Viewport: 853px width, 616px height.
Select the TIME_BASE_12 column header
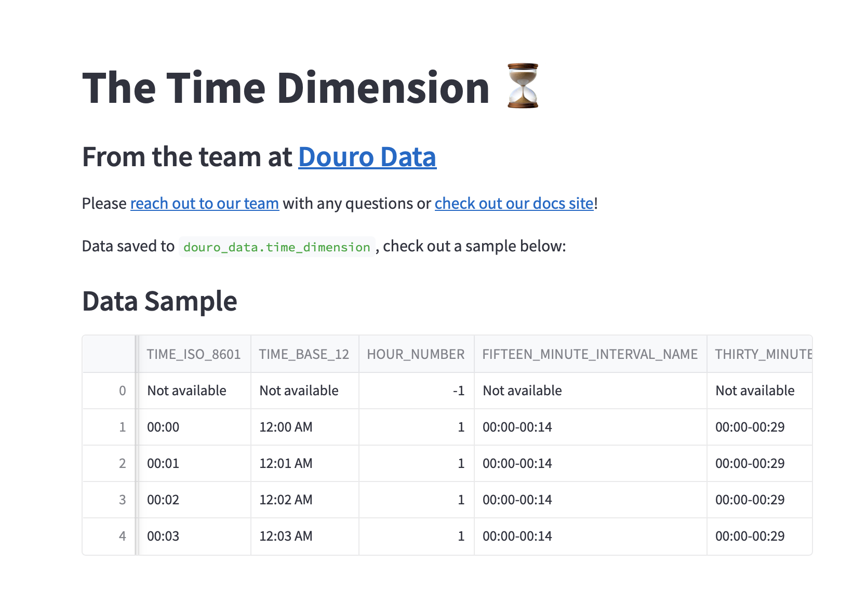click(x=304, y=354)
